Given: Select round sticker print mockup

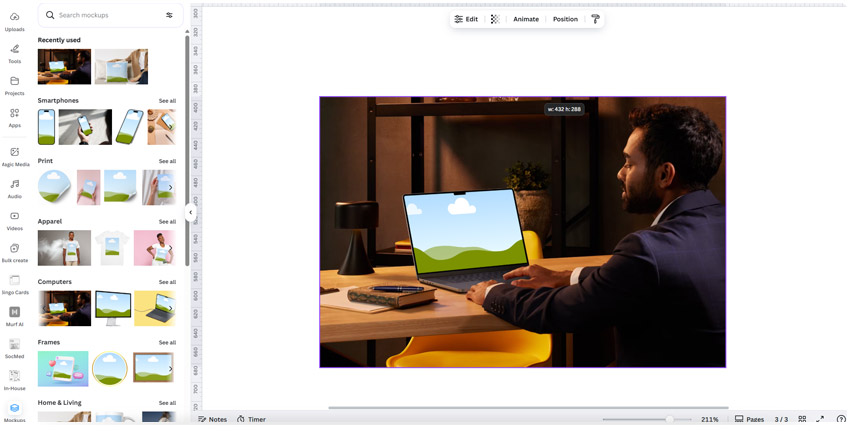Looking at the screenshot, I should click(55, 188).
